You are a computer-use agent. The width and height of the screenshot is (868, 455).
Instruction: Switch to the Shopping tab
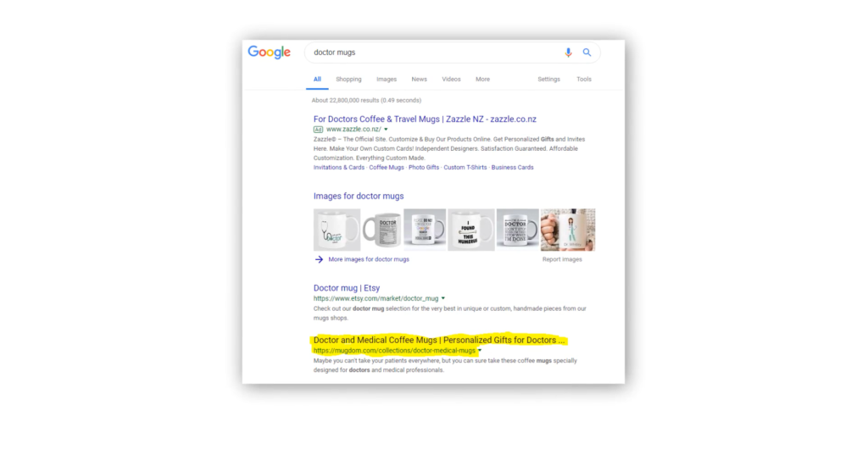tap(348, 79)
